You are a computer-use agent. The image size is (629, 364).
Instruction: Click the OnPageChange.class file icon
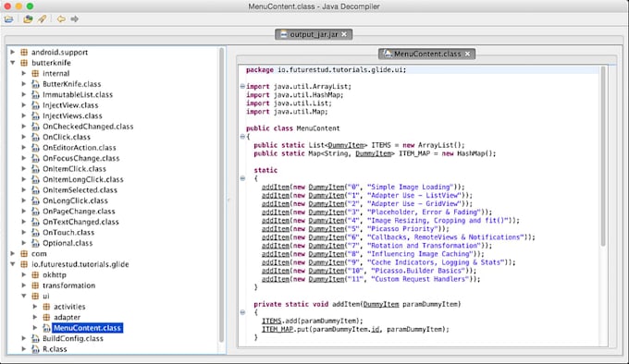(35, 212)
